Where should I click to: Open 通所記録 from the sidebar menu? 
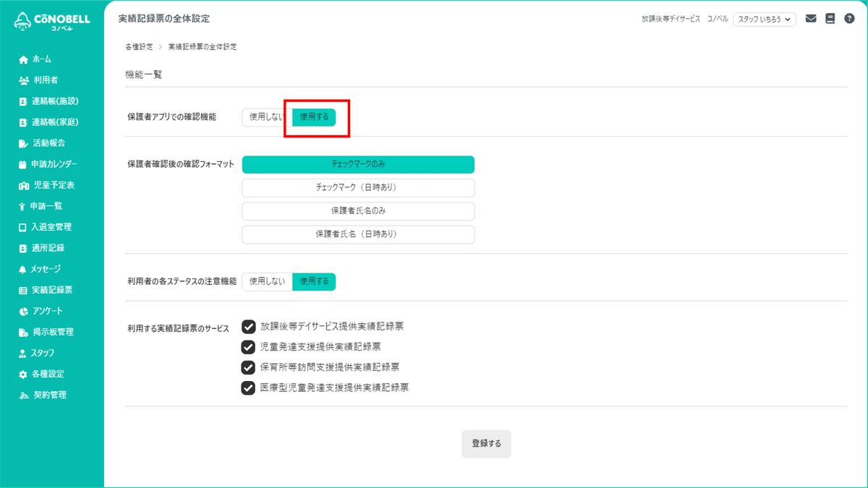(45, 248)
